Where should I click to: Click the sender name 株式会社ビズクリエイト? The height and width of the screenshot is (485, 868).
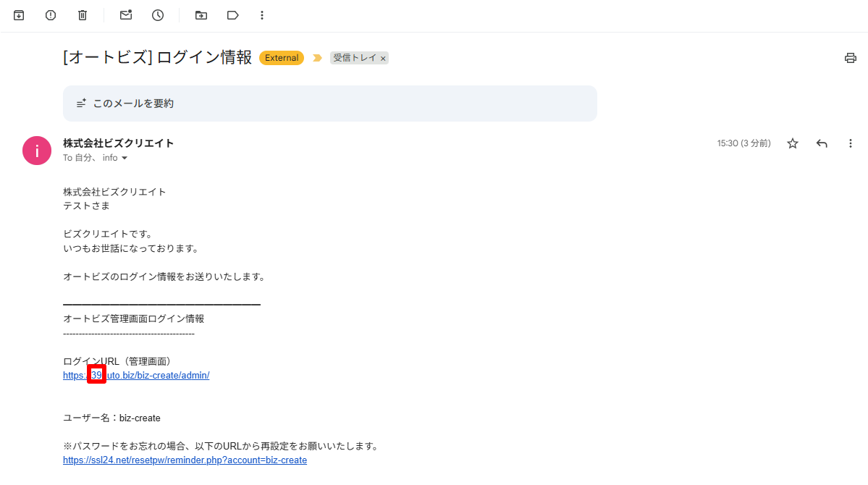pyautogui.click(x=119, y=143)
